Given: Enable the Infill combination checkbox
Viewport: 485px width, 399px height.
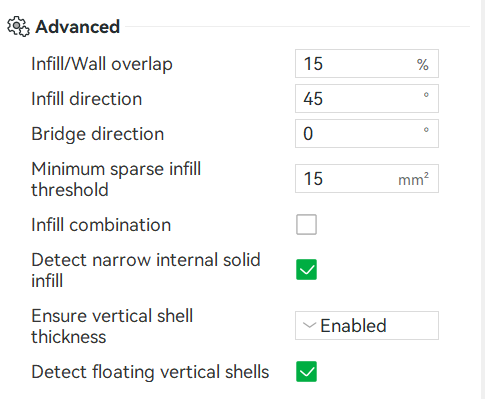Looking at the screenshot, I should tap(306, 225).
